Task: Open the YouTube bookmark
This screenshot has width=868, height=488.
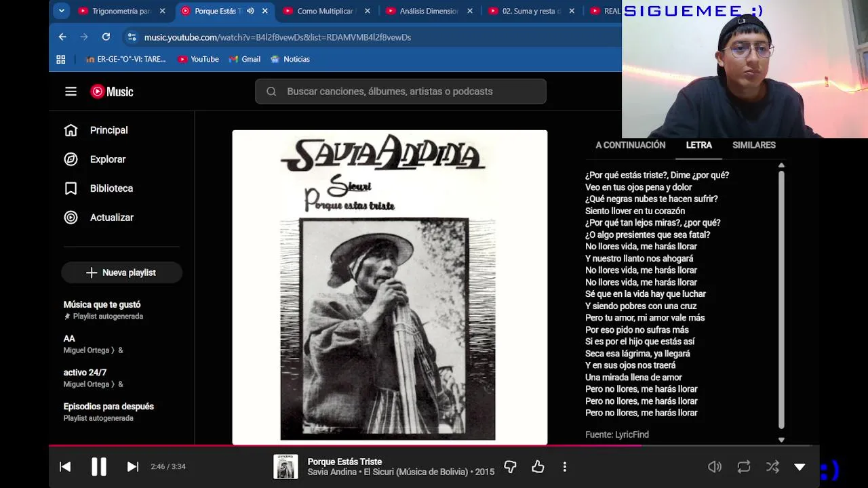Action: [199, 59]
